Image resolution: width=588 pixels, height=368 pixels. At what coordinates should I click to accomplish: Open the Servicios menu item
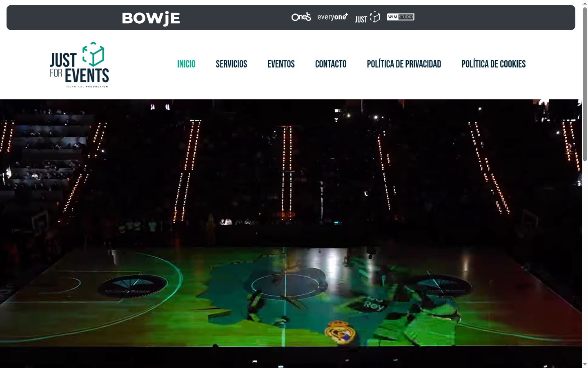pos(232,64)
